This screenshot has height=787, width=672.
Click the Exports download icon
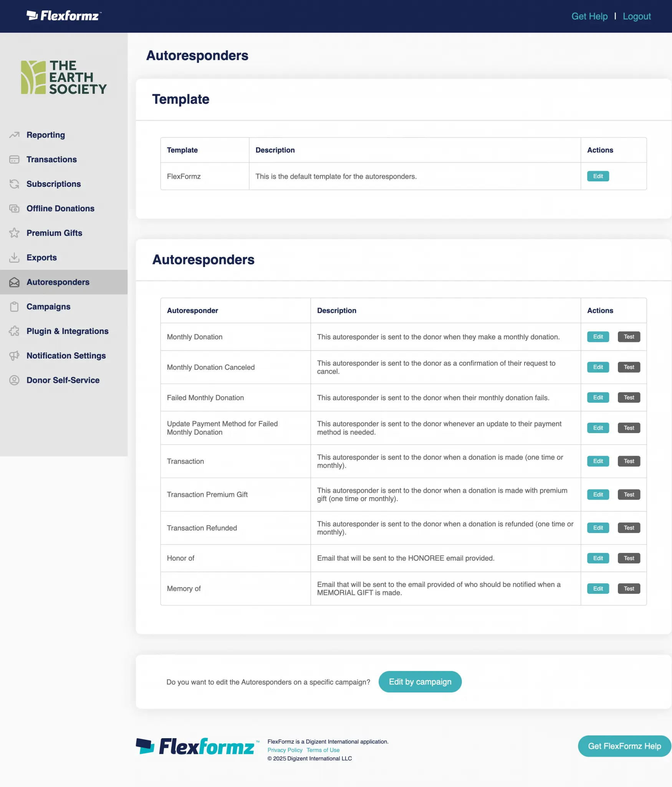[x=14, y=257]
